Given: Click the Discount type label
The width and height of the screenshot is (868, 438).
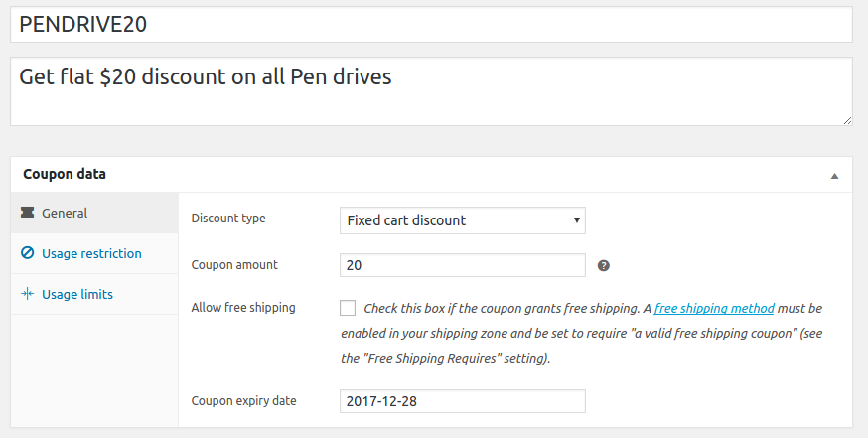Looking at the screenshot, I should pos(228,219).
